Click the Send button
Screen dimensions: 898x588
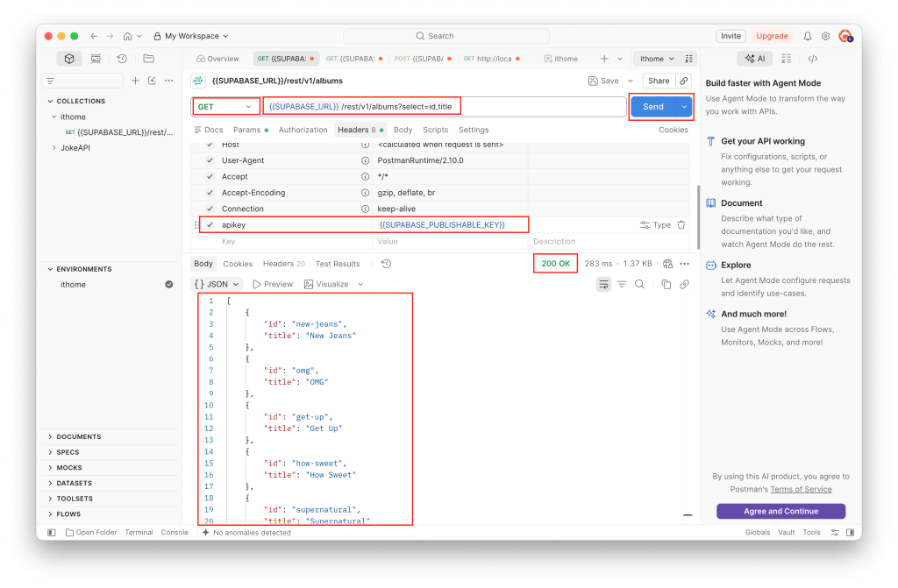tap(653, 107)
